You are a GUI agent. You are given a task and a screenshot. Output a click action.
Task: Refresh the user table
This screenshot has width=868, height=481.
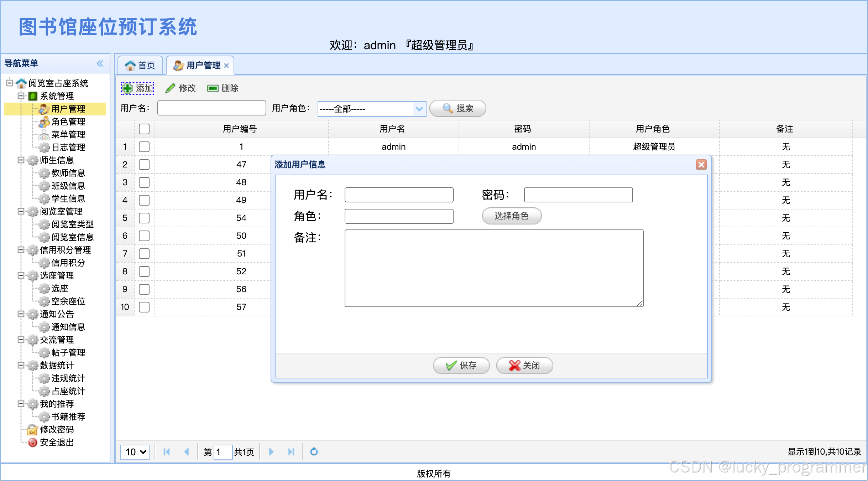[x=314, y=451]
